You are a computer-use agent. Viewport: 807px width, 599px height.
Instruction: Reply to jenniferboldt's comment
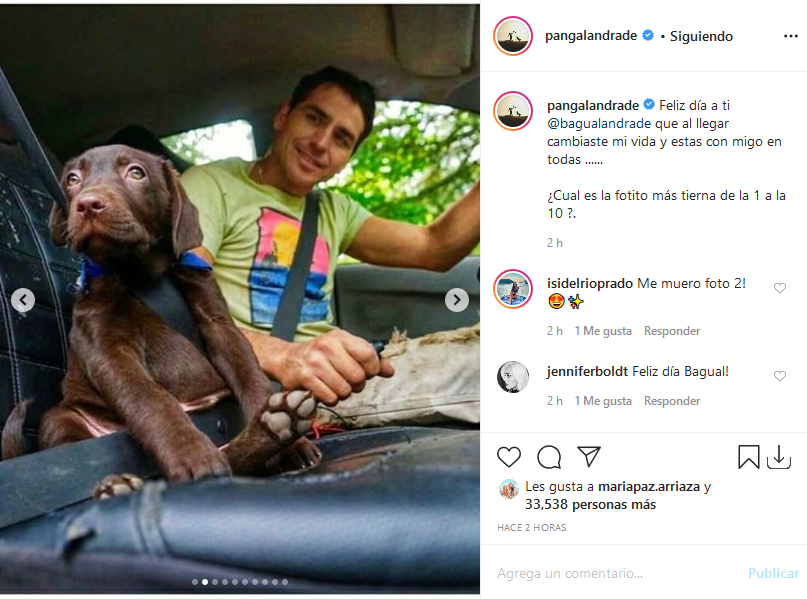point(671,401)
